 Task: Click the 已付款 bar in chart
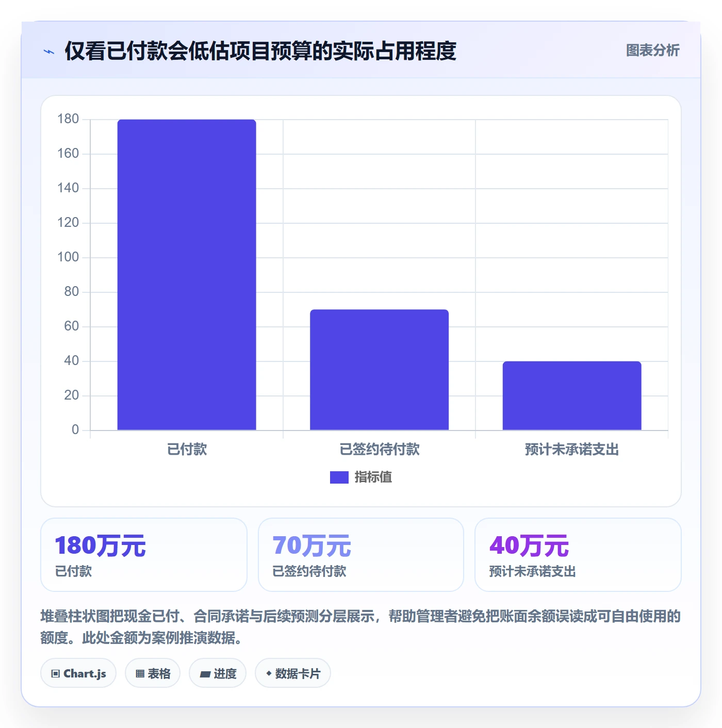point(187,275)
